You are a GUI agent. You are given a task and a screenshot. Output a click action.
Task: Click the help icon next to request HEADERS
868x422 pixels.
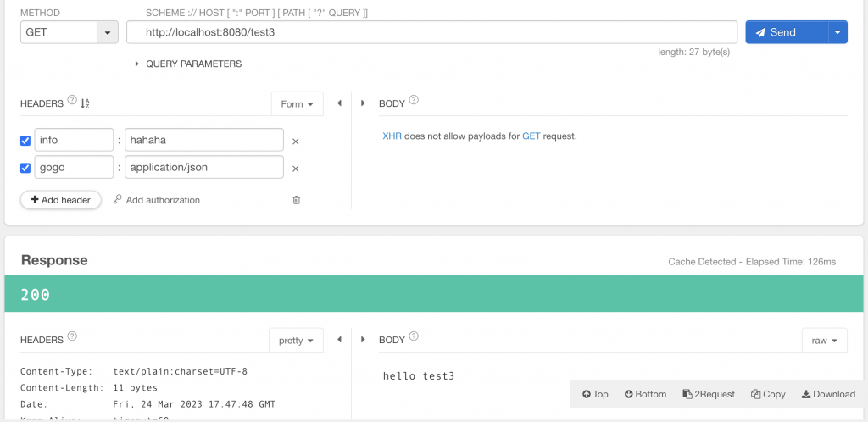tap(72, 100)
